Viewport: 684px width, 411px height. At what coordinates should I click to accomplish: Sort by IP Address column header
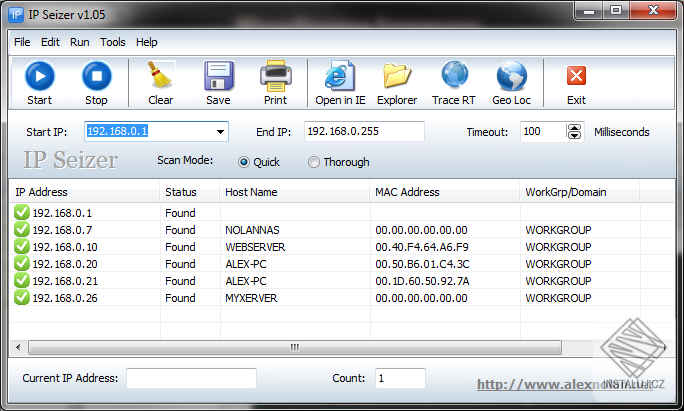pos(85,192)
